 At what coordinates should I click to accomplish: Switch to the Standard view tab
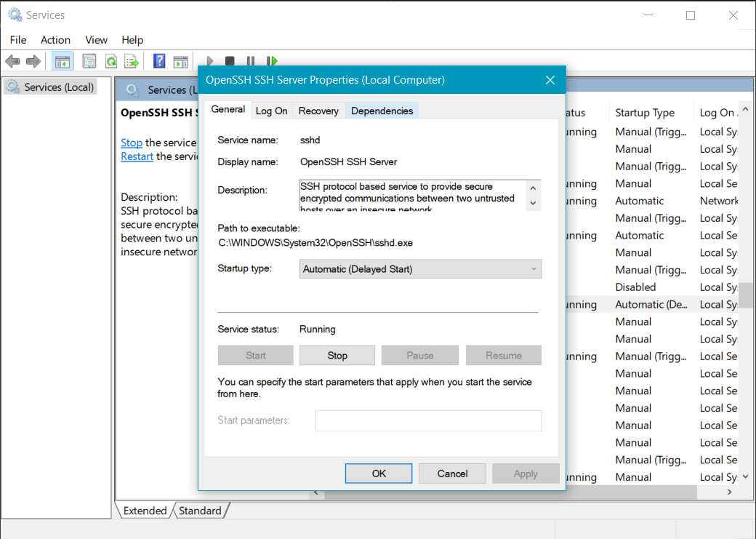click(200, 511)
